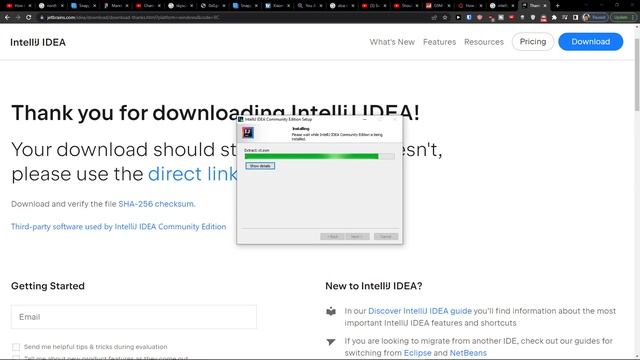Click the Getting Started heading
This screenshot has height=360, width=640.
click(x=48, y=286)
